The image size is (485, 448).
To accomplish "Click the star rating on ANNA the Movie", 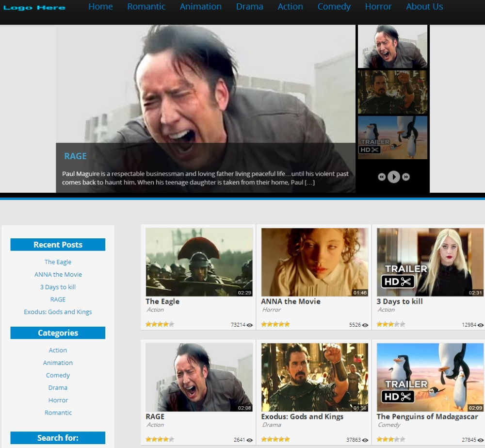I will click(275, 324).
